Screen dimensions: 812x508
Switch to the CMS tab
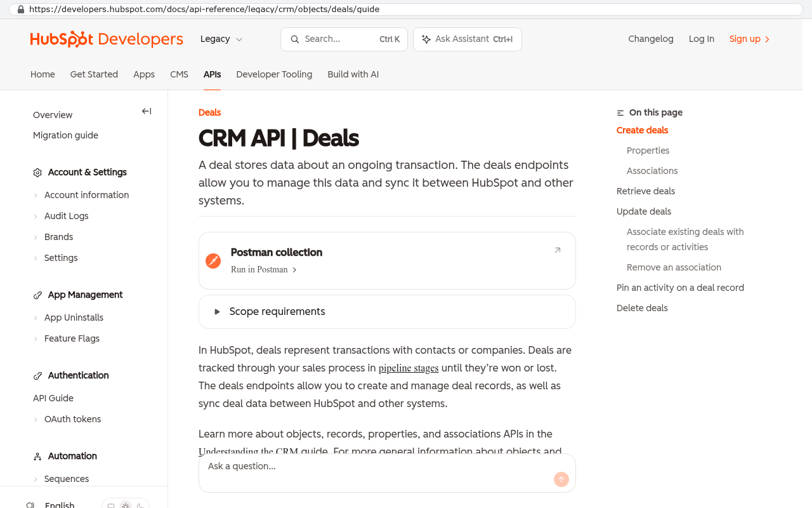coord(179,74)
